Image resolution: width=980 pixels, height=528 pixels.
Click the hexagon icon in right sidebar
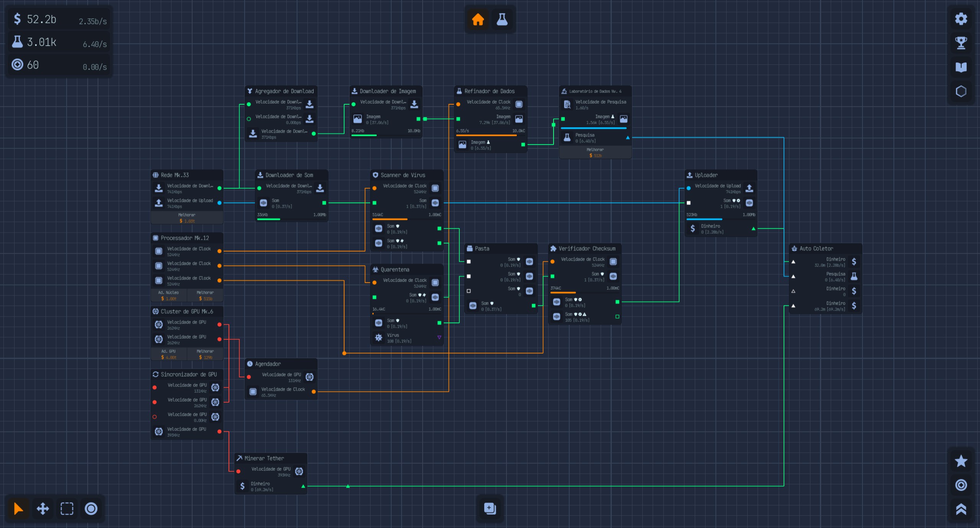pyautogui.click(x=961, y=92)
